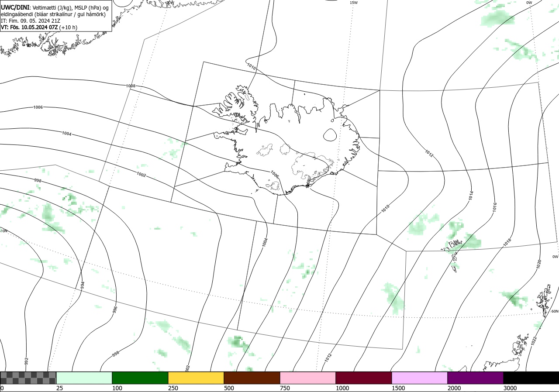
Task: Select the black 3000+ legend swatch
Action: point(531,378)
